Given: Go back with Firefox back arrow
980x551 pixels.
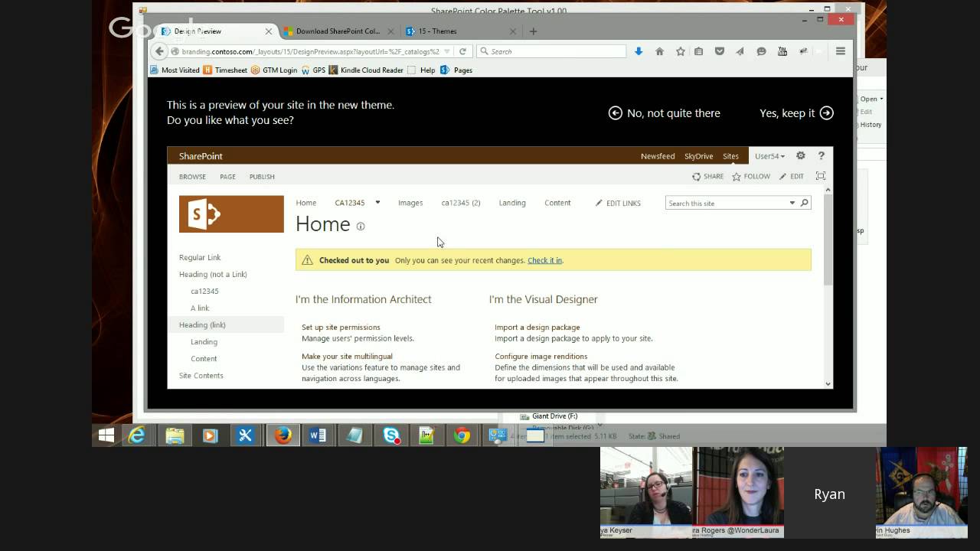Looking at the screenshot, I should point(159,51).
